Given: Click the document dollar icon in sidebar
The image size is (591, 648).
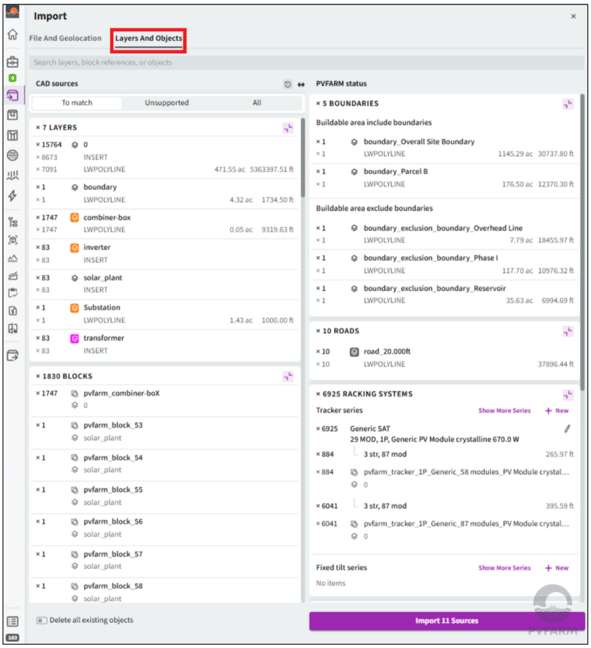Looking at the screenshot, I should click(13, 311).
